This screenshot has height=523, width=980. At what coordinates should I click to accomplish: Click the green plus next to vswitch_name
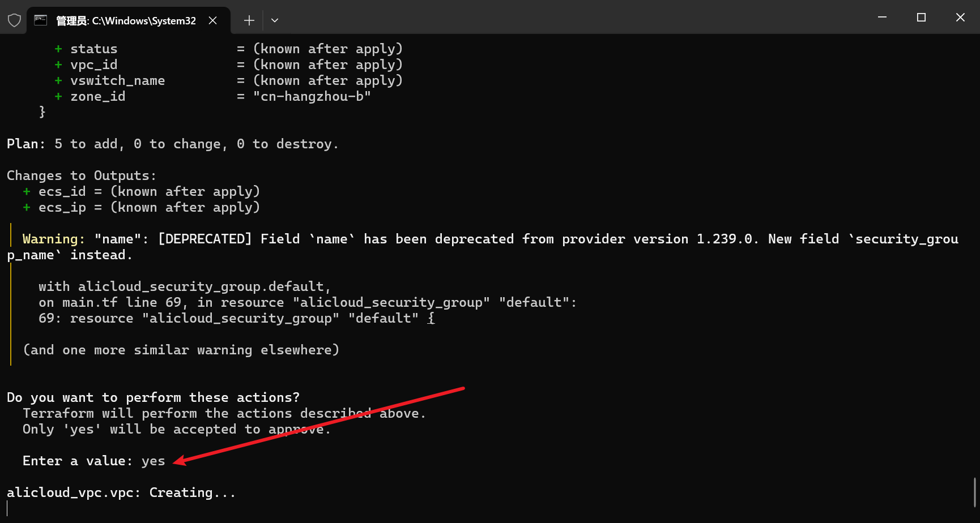coord(58,81)
